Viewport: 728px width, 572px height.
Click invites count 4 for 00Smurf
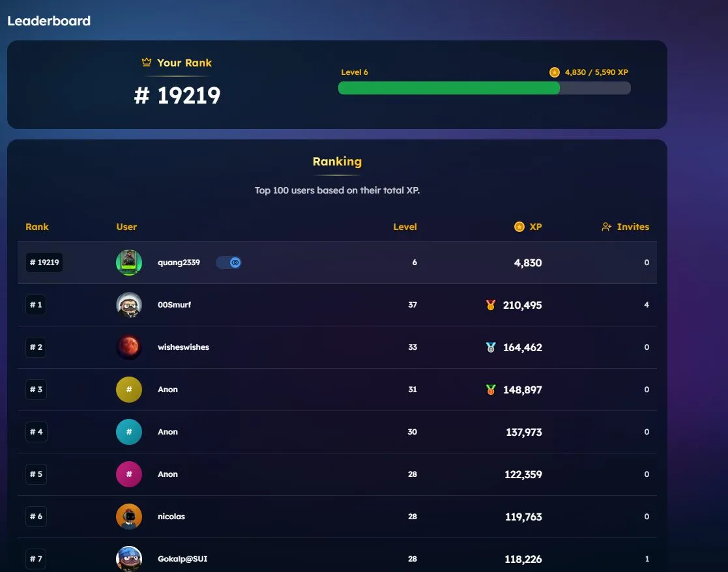click(x=647, y=305)
